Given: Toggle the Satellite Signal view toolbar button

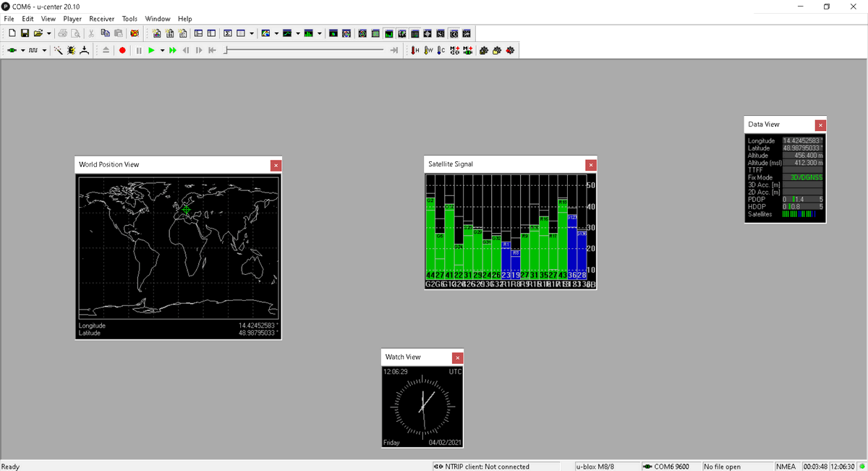Looking at the screenshot, I should (x=388, y=33).
